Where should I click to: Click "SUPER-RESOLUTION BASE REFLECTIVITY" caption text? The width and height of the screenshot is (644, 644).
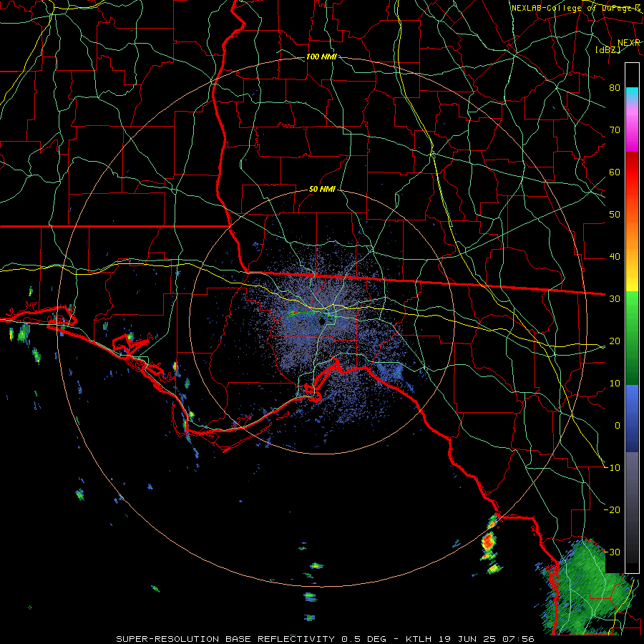pyautogui.click(x=225, y=639)
